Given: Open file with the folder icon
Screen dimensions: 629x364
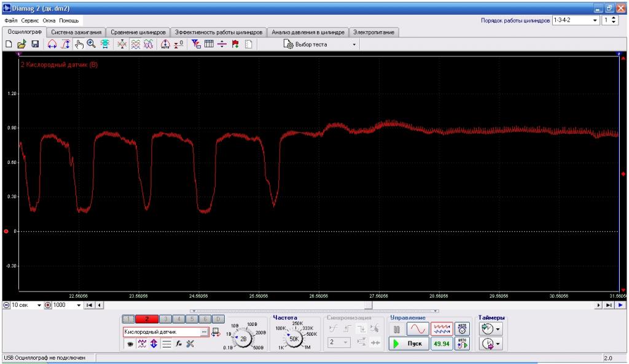Looking at the screenshot, I should point(21,44).
